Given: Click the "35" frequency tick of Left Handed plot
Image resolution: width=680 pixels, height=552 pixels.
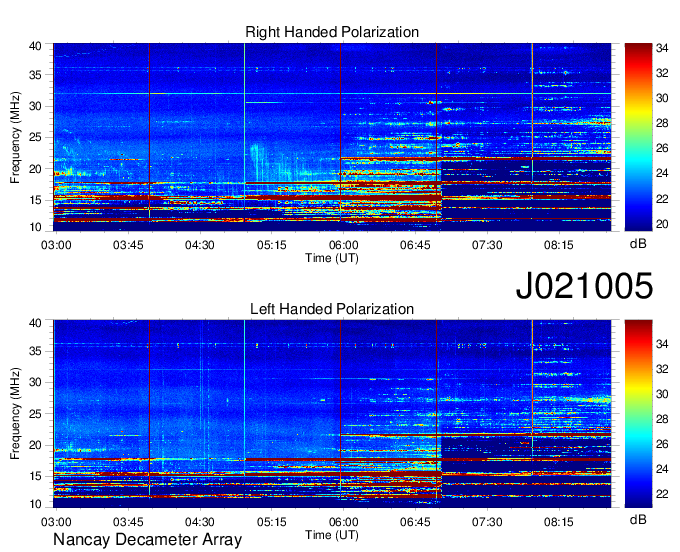Looking at the screenshot, I should tap(35, 351).
